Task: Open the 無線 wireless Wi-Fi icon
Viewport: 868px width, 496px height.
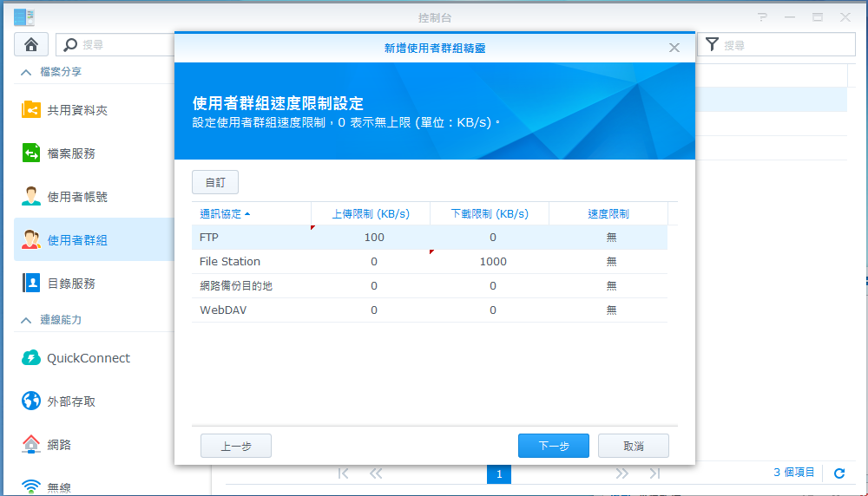Action: click(x=31, y=486)
